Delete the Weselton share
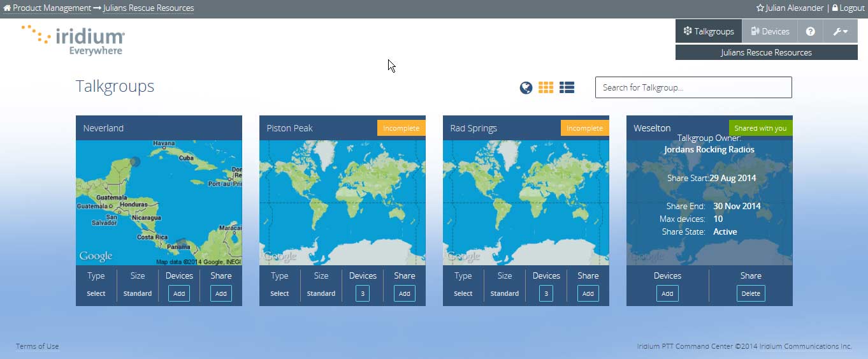 [751, 293]
